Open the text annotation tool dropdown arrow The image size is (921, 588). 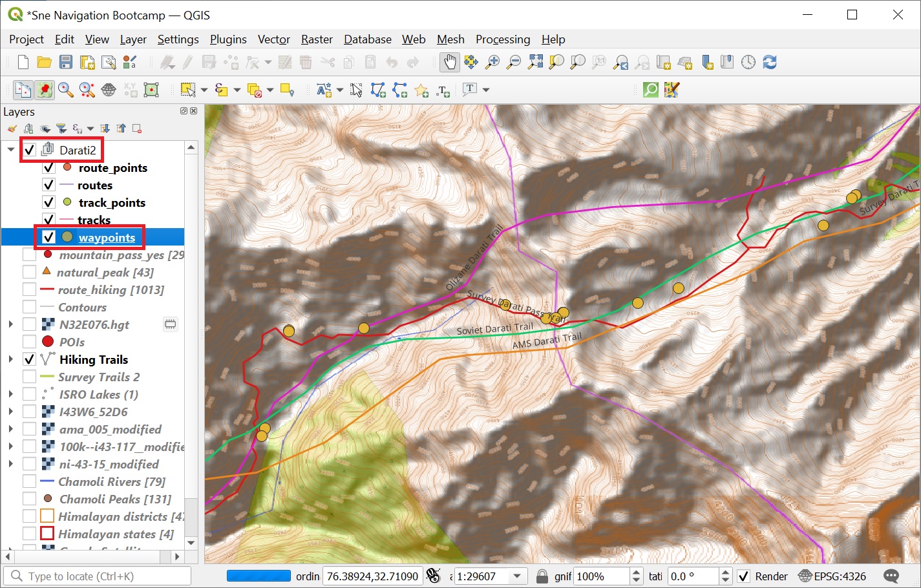point(485,90)
